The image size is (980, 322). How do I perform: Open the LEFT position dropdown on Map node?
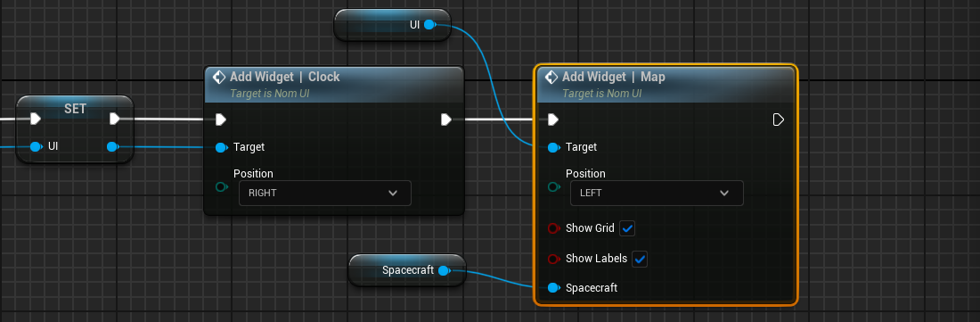pyautogui.click(x=657, y=194)
